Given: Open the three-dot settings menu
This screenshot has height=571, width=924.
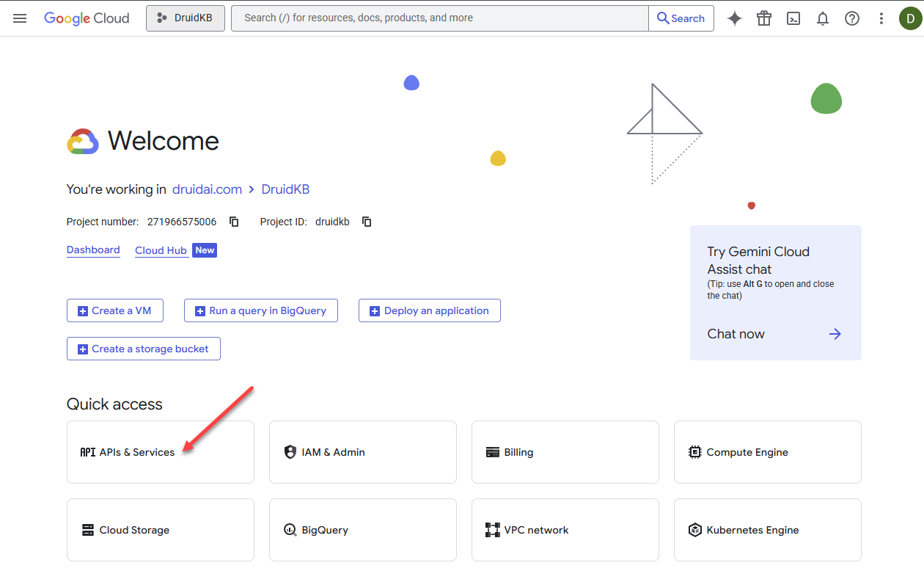Looking at the screenshot, I should (881, 18).
